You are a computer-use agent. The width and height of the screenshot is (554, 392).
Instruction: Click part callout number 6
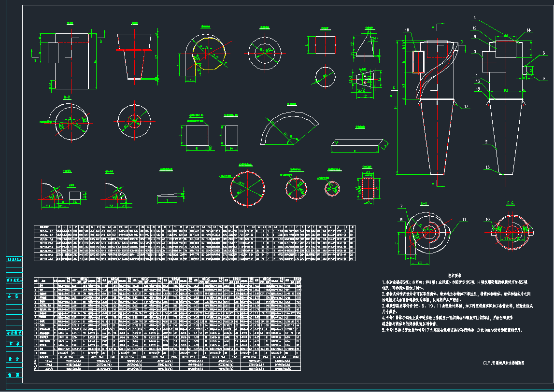(x=401, y=219)
